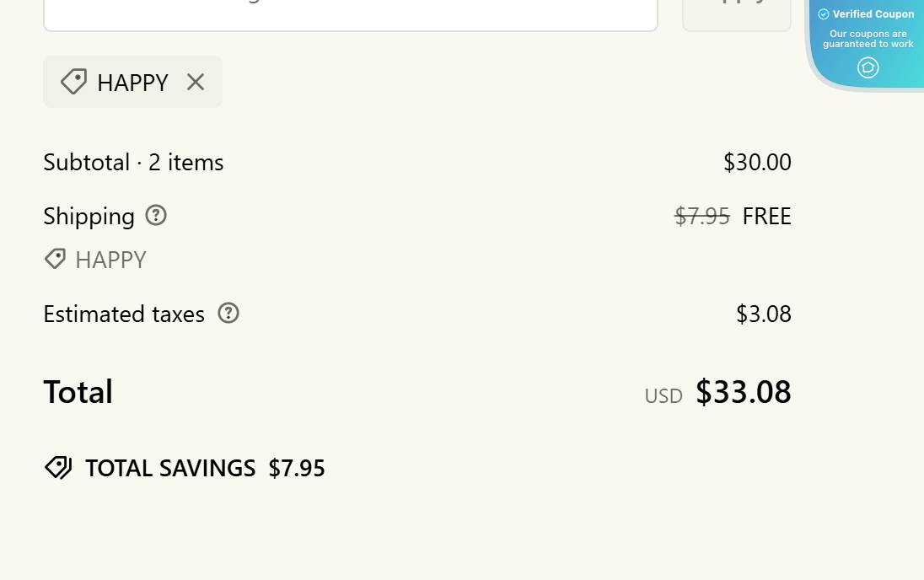Click the struck-through $7.95 shipping price
This screenshot has height=580, width=924.
click(x=701, y=217)
